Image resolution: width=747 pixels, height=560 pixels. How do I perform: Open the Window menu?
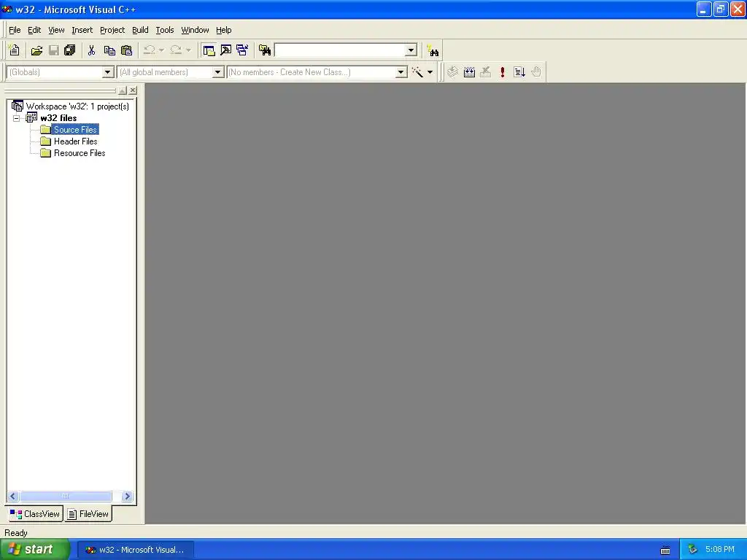point(195,30)
